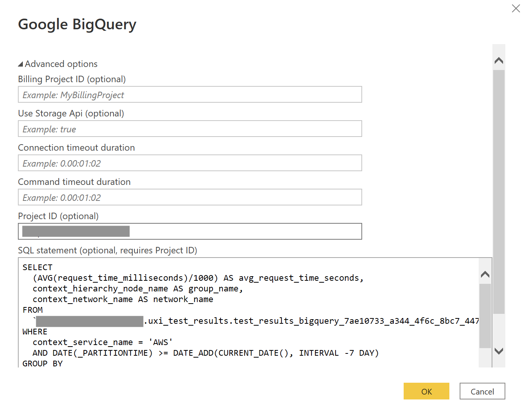
Task: Click the 'AS group_name' SQL line
Action: [137, 289]
